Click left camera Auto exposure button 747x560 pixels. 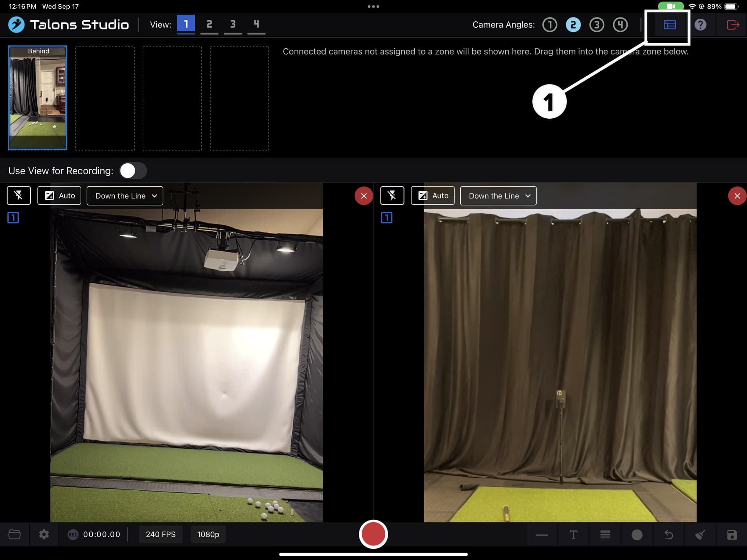coord(59,195)
